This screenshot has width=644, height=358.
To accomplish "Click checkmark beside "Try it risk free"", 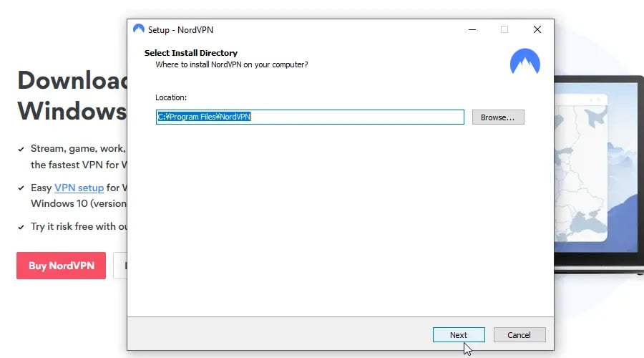I will point(21,227).
